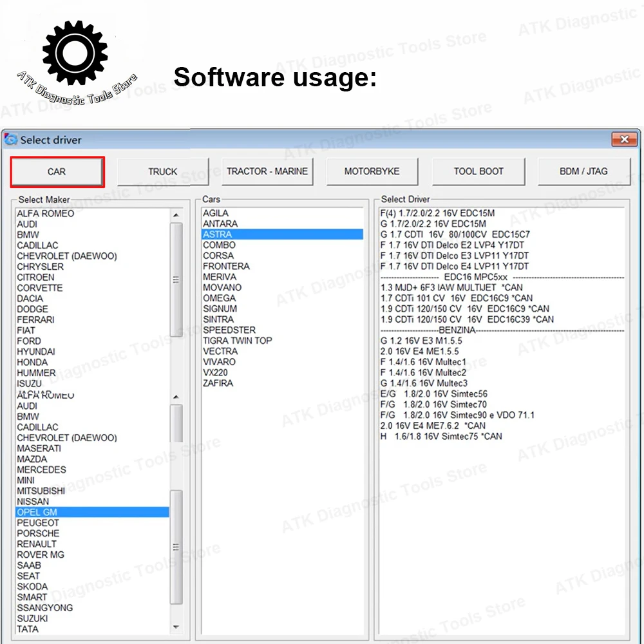Open the TRUCK driver category
The image size is (644, 644).
click(x=163, y=172)
